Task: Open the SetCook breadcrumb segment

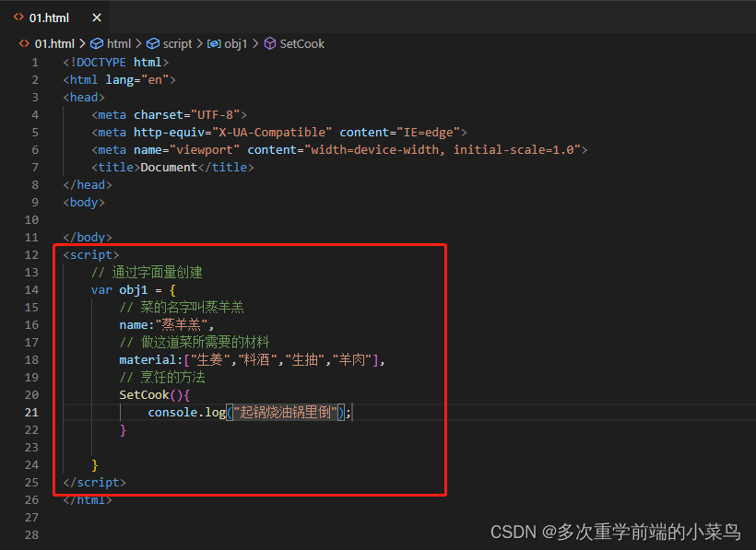Action: (302, 44)
